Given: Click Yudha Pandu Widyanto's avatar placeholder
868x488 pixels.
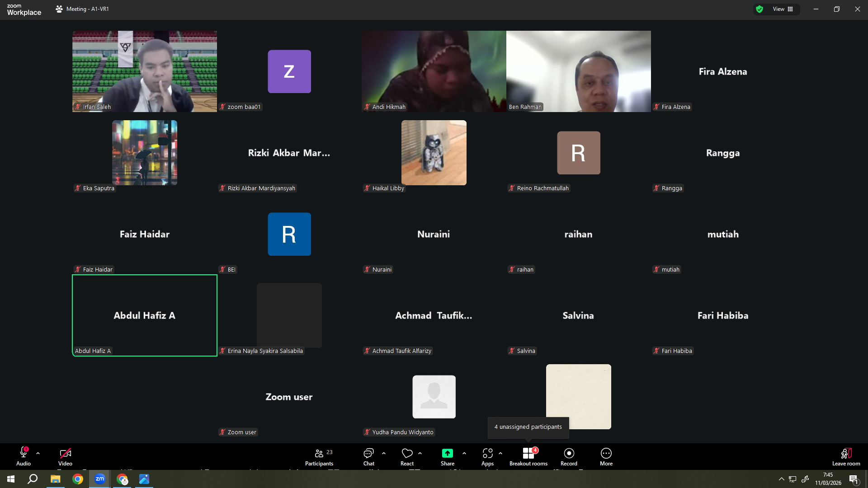Looking at the screenshot, I should [434, 397].
